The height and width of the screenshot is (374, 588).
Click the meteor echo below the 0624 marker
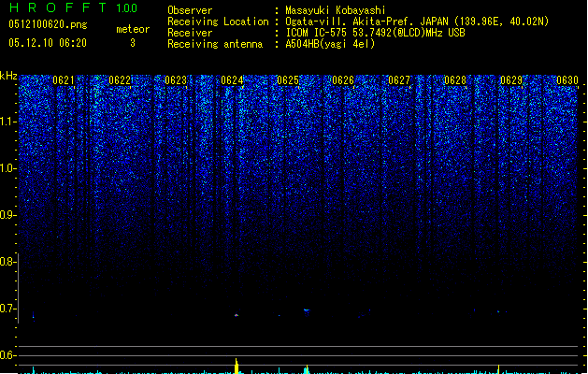click(237, 315)
